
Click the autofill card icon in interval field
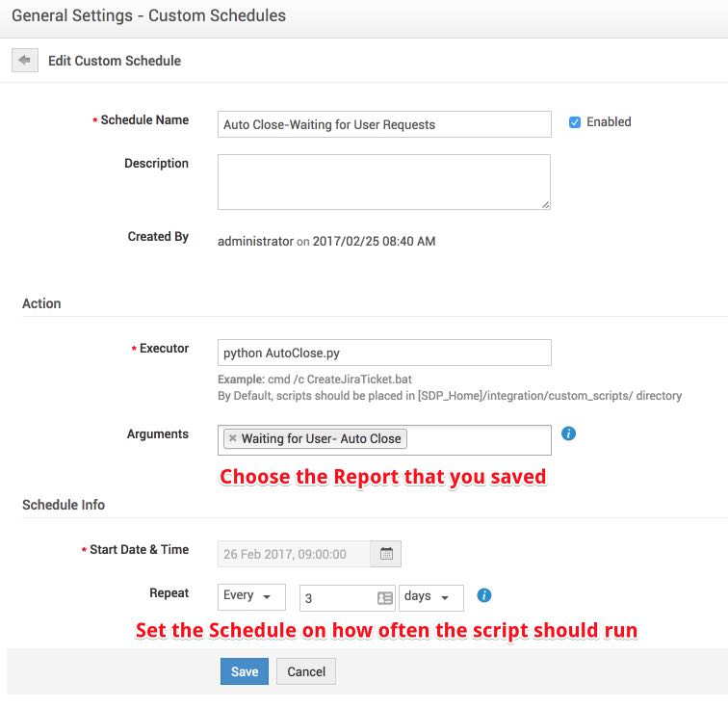tap(384, 598)
